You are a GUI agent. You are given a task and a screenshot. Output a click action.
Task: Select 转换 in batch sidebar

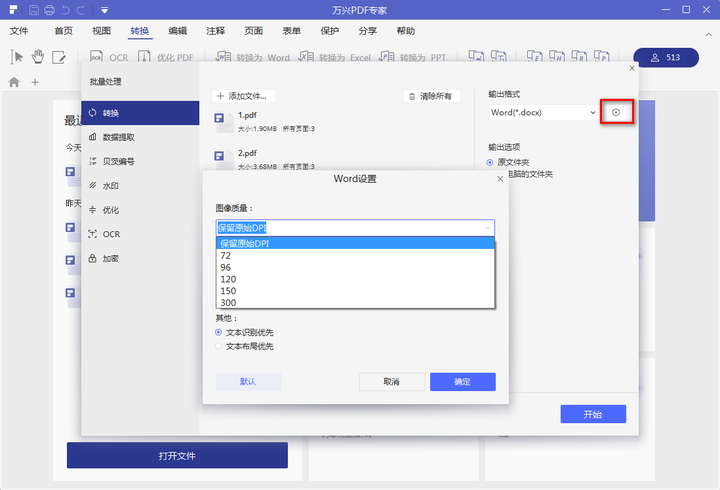tap(140, 113)
